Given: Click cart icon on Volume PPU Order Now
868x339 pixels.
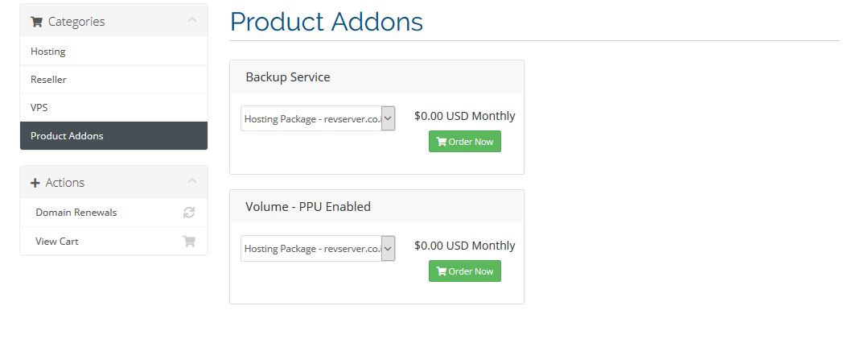Looking at the screenshot, I should (441, 271).
